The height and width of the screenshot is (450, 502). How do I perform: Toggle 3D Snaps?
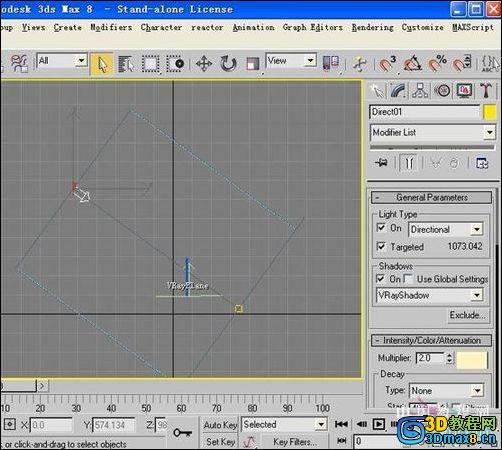[x=387, y=63]
